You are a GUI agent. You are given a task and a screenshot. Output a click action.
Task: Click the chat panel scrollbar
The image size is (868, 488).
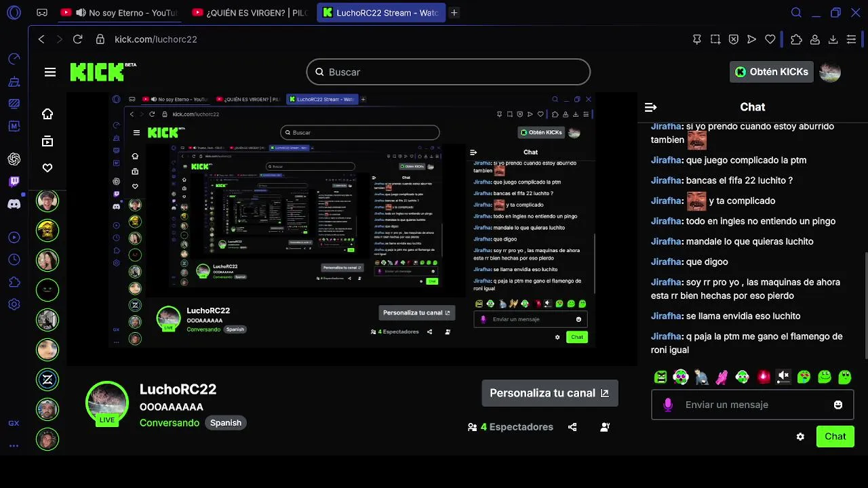[866, 305]
